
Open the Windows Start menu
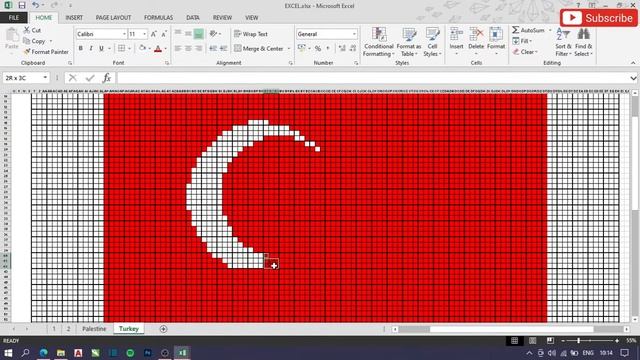pos(8,353)
